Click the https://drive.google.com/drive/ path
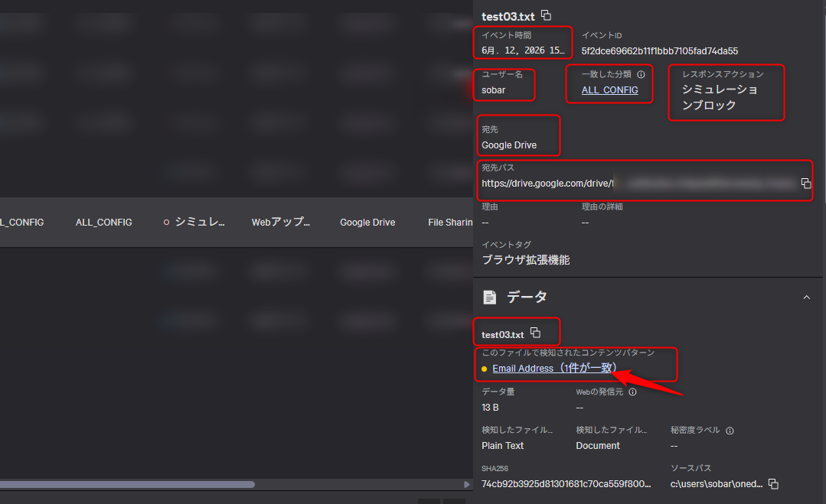The height and width of the screenshot is (504, 826). click(x=547, y=184)
